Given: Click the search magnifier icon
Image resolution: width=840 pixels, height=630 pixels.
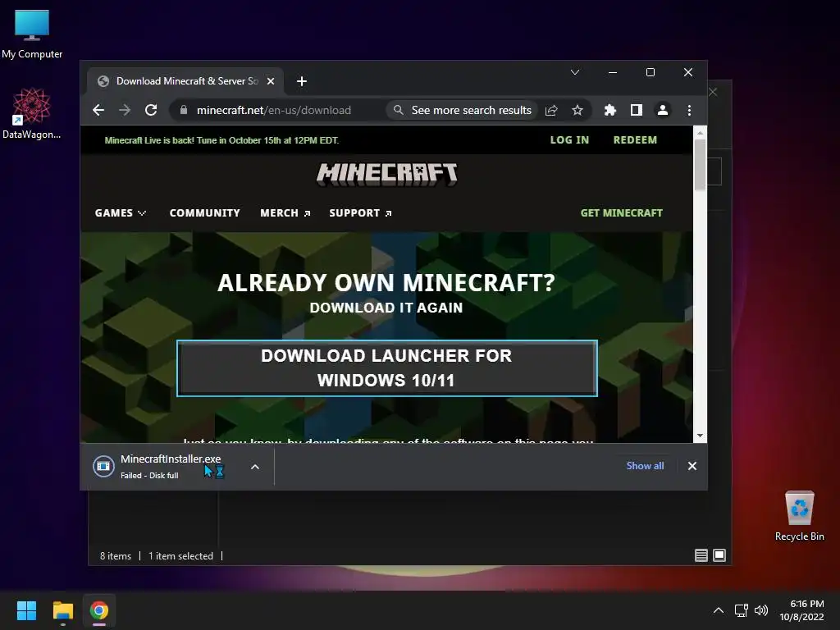Looking at the screenshot, I should click(x=398, y=111).
